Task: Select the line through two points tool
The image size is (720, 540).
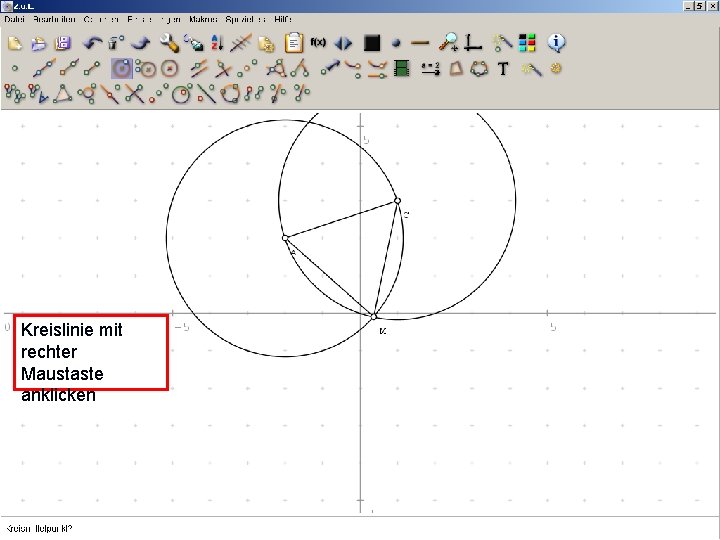Action: [x=44, y=68]
